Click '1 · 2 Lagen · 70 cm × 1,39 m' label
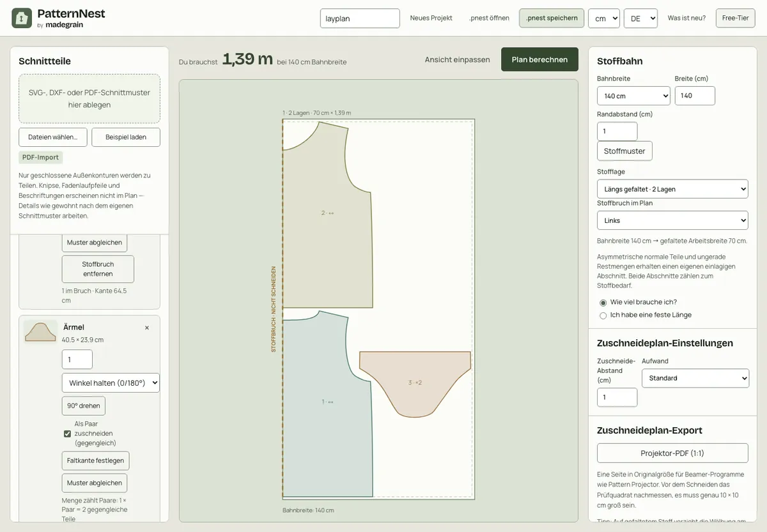The width and height of the screenshot is (767, 532). point(317,113)
